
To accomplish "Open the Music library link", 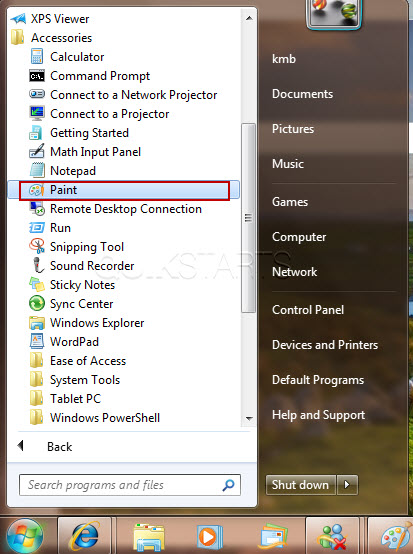I will point(288,164).
